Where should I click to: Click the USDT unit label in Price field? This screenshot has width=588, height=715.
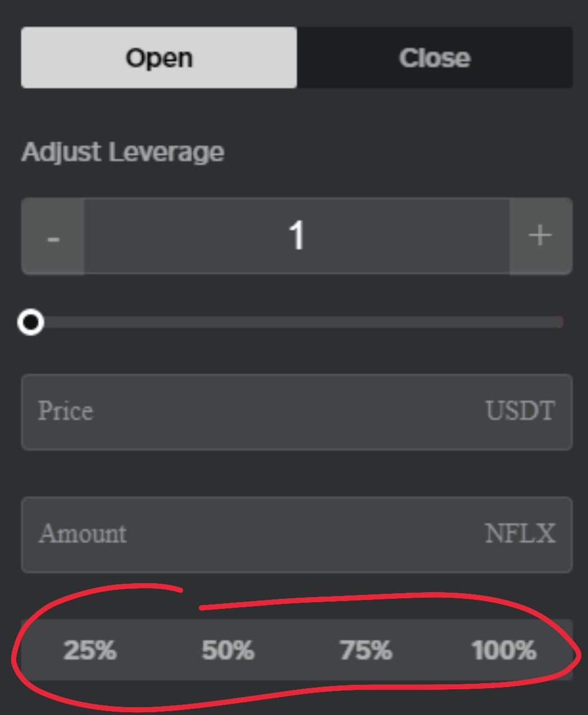tap(520, 412)
